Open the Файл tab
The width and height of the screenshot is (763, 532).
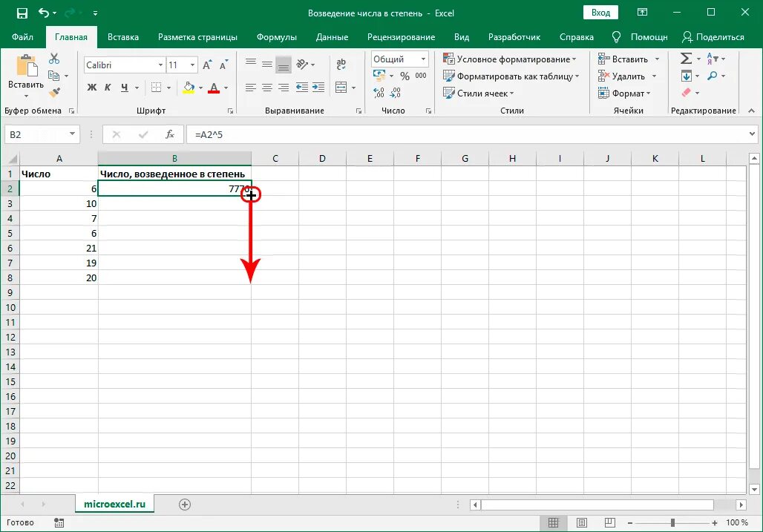[x=22, y=37]
